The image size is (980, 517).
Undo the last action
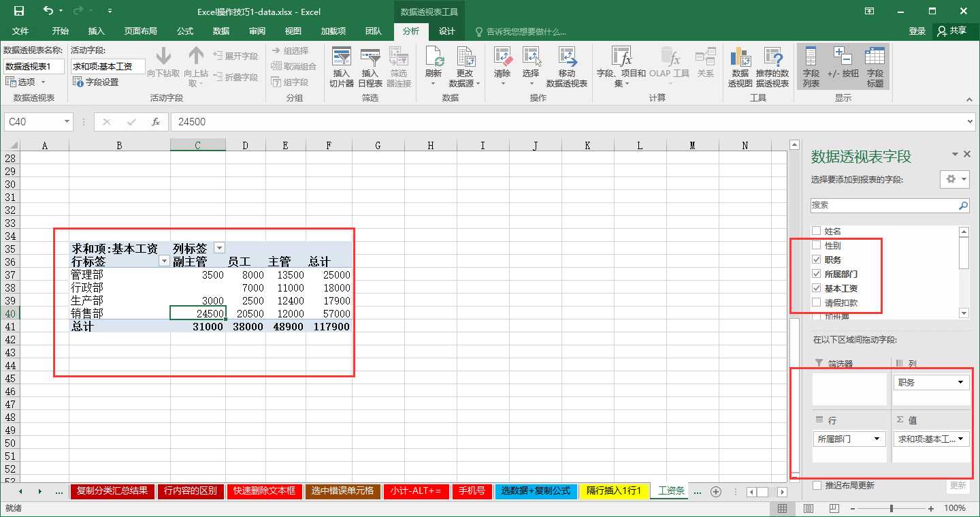(x=48, y=11)
